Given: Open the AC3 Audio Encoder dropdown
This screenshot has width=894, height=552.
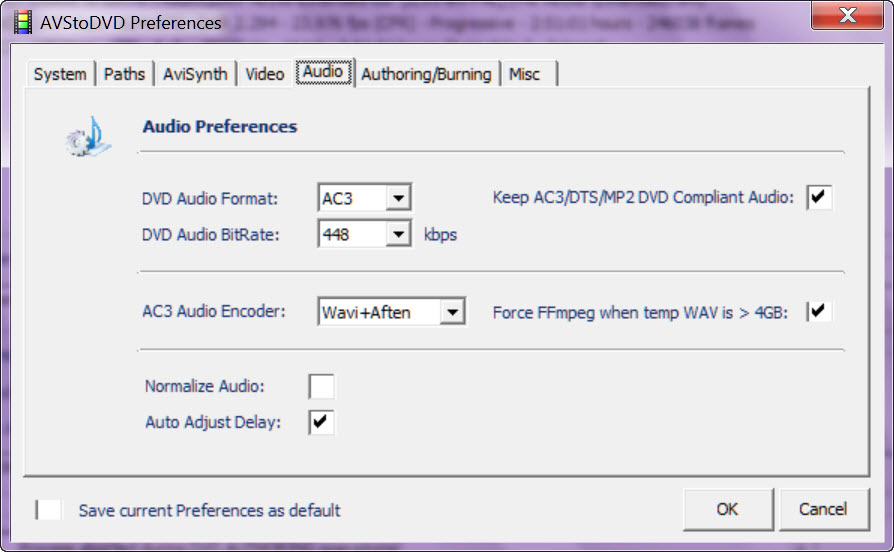Looking at the screenshot, I should click(x=453, y=313).
